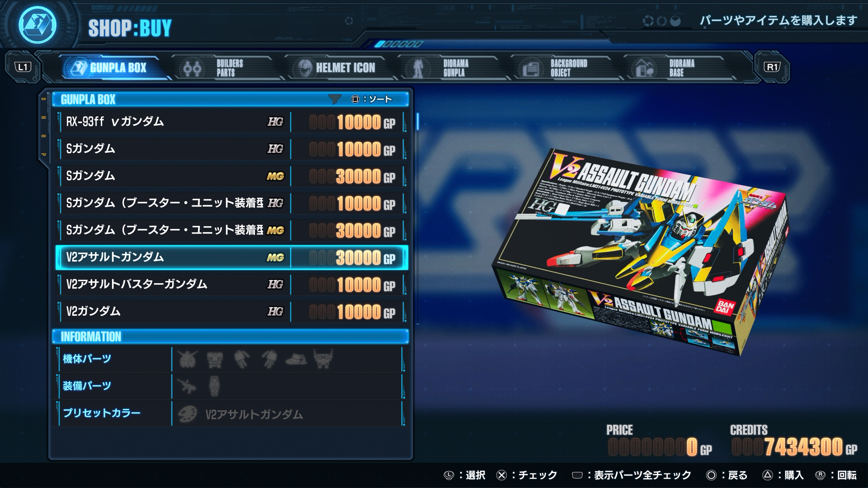Click the 10000 GP price of RX-93ff

(x=352, y=122)
